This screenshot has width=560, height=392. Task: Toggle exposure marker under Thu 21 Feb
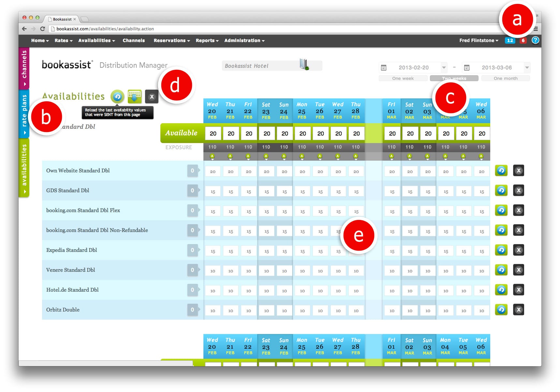click(230, 156)
